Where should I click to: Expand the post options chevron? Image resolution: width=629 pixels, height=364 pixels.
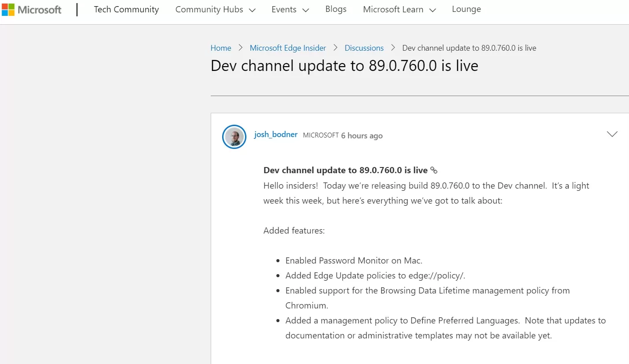pos(612,134)
